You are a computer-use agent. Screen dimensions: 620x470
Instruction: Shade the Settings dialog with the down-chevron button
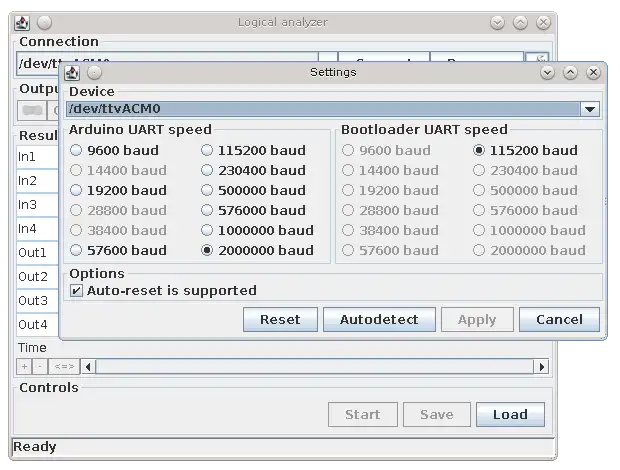point(548,73)
